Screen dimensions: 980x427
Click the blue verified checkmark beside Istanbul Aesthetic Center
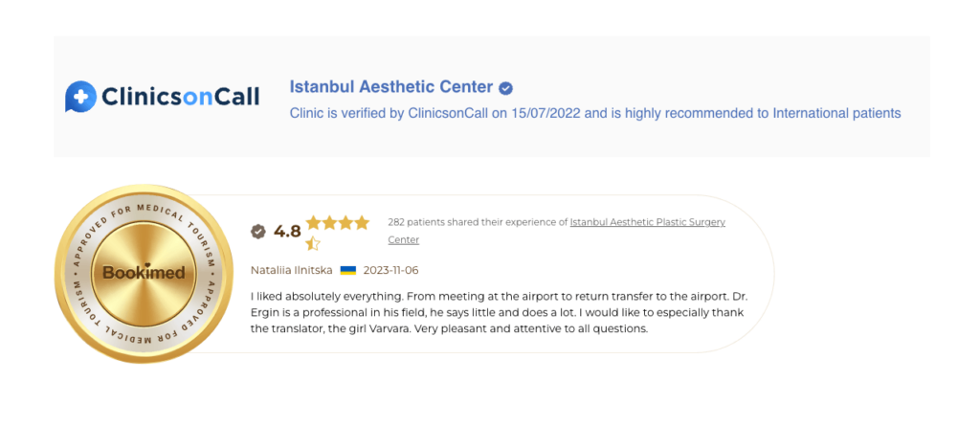click(x=505, y=88)
